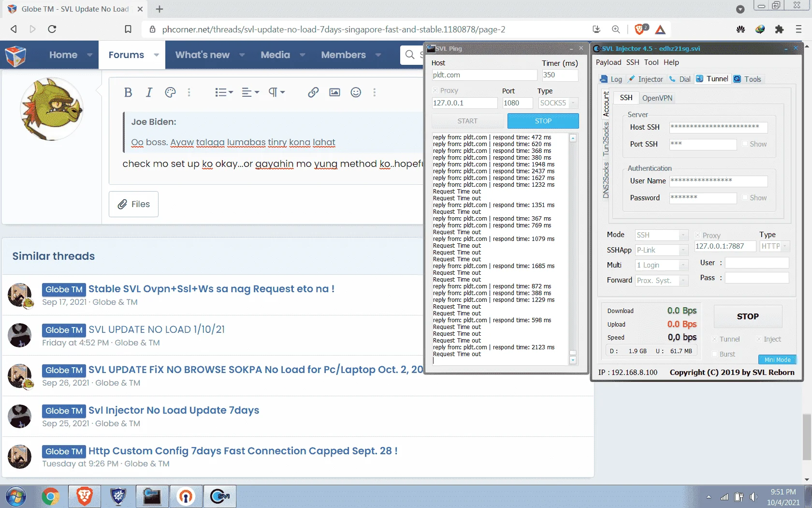Open Svl Injector No Load Update 7days thread
Screen dimensions: 812x508
[174, 410]
